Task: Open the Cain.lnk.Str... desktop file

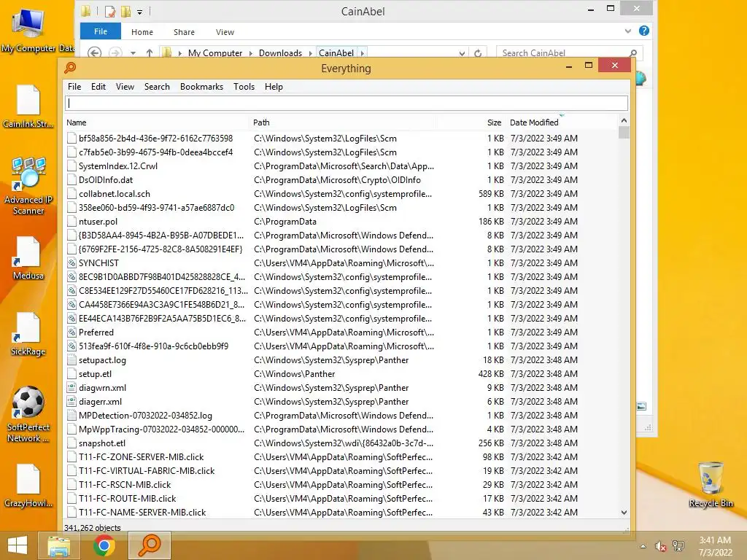Action: coord(28,106)
